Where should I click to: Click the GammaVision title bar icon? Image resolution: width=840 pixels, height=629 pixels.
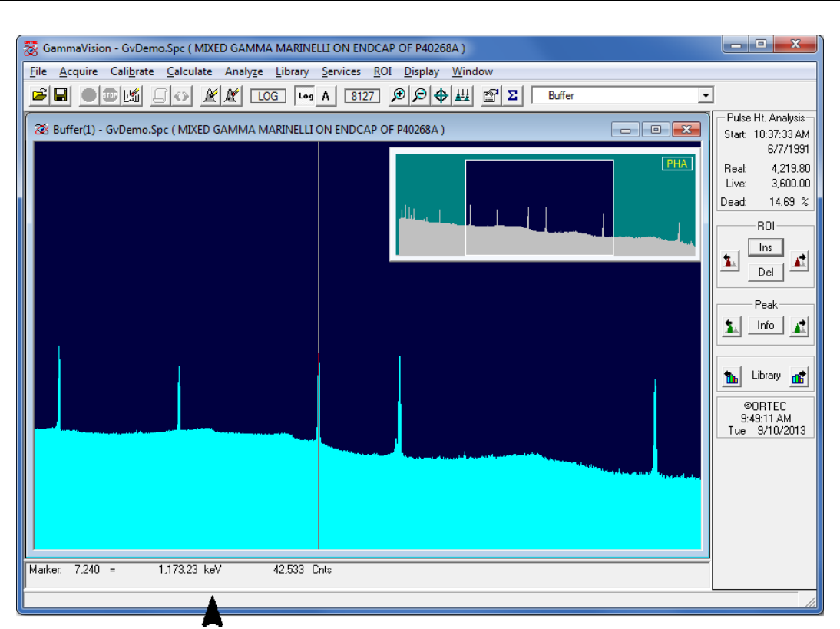click(31, 48)
